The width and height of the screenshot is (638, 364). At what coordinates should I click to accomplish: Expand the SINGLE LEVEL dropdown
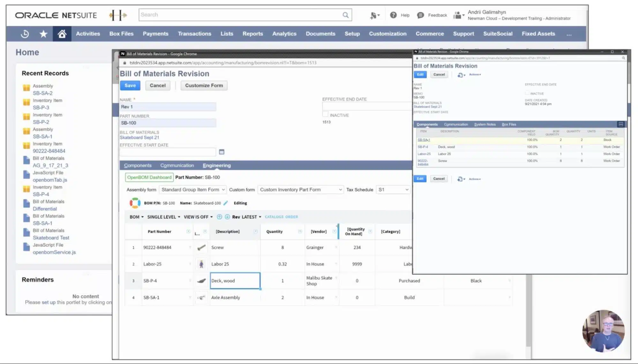click(x=164, y=217)
